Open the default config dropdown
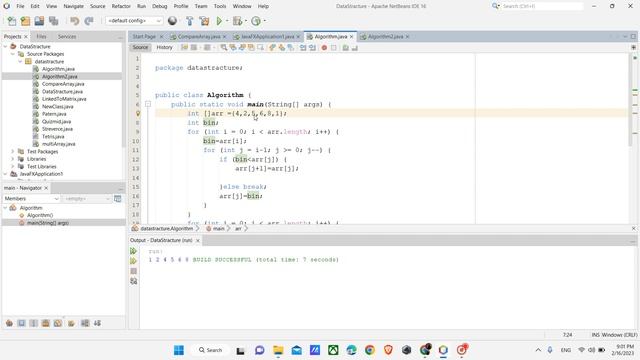Image resolution: width=640 pixels, height=360 pixels. [x=134, y=21]
